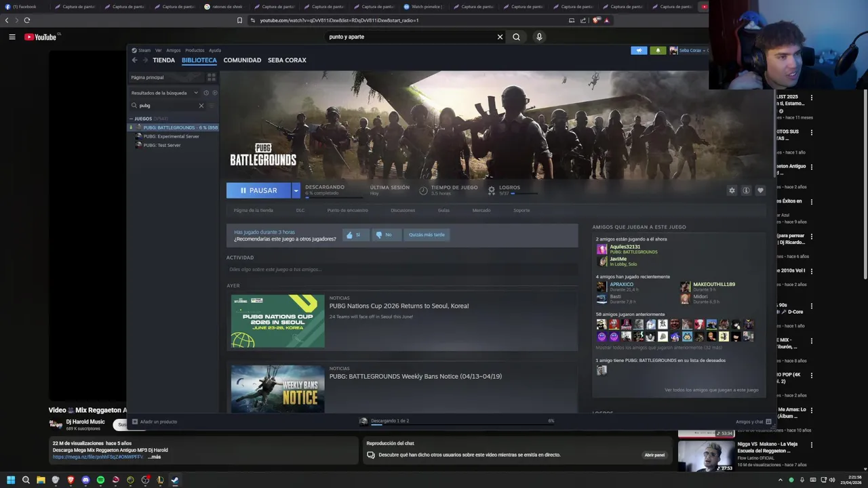This screenshot has width=868, height=488.
Task: Toggle ready-to-play filter icon in sidebar
Action: [214, 93]
